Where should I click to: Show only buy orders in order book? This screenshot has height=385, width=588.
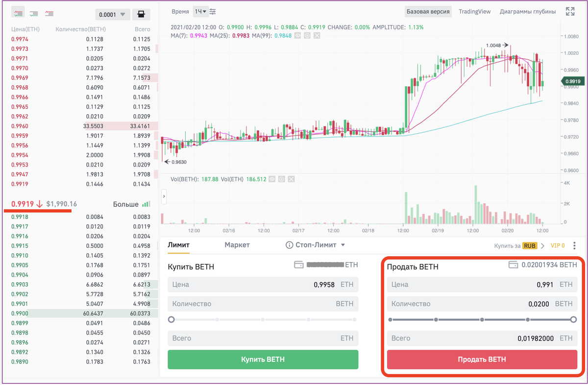[34, 13]
